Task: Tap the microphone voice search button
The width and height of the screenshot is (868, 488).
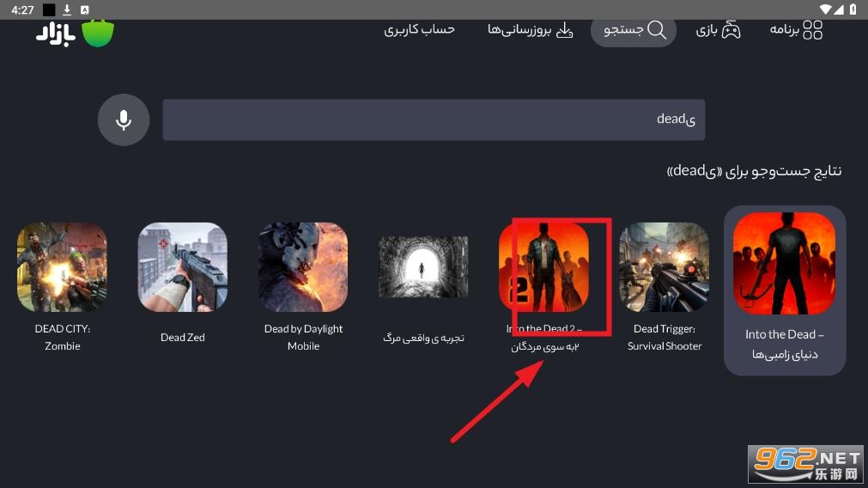Action: pyautogui.click(x=124, y=119)
